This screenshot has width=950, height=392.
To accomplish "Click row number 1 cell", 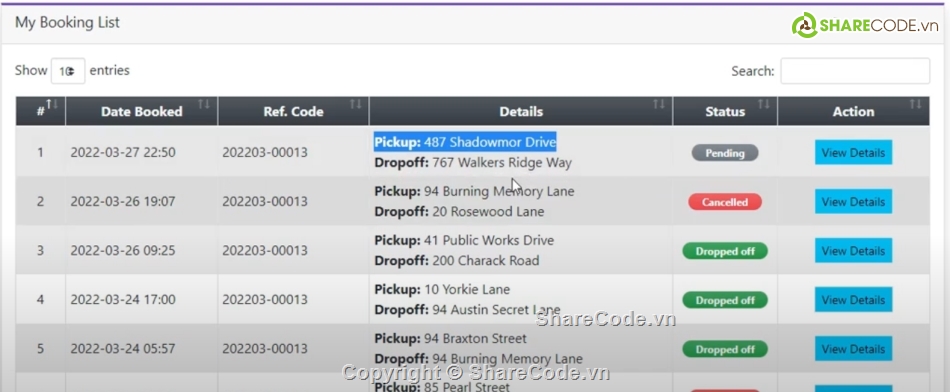I will (x=41, y=153).
